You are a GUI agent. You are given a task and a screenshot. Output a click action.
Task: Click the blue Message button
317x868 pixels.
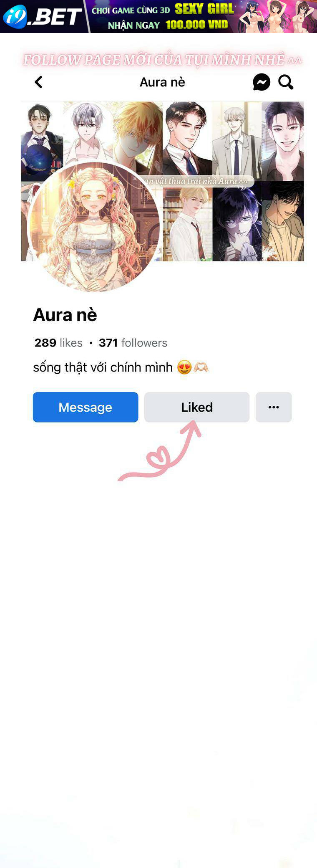coord(86,407)
